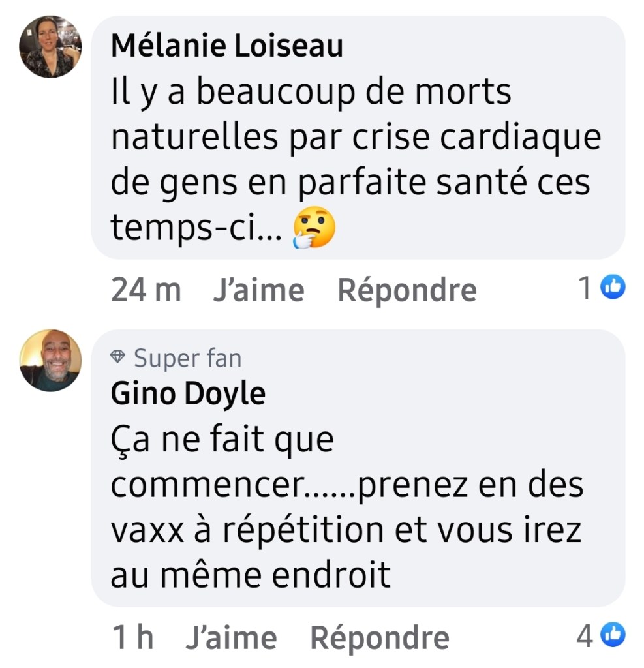This screenshot has width=644, height=668.
Task: Click the Mélanie Loiseau name link
Action: click(226, 46)
